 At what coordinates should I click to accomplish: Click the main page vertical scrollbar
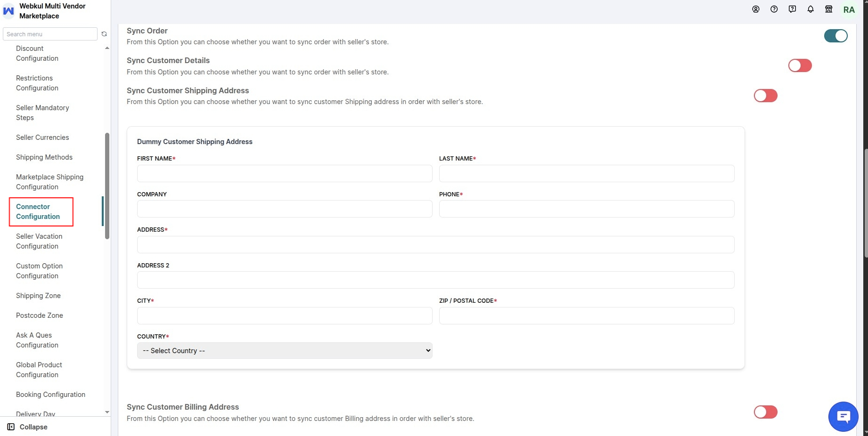coord(866,202)
